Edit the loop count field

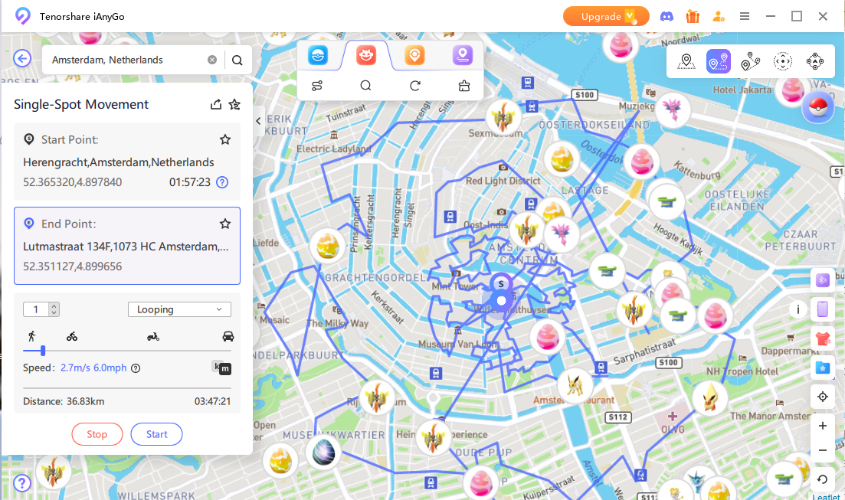tap(36, 309)
